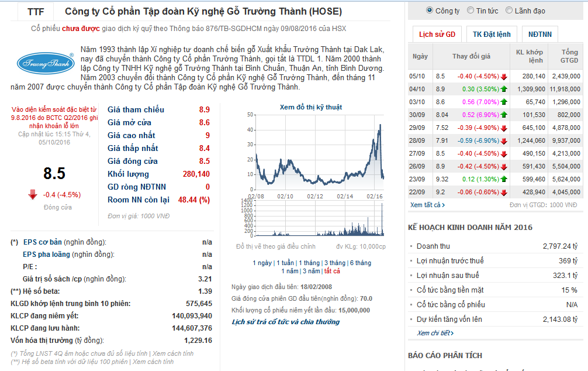The image size is (588, 371).
Task: Click the red down arrow in the 28/09 row
Action: click(504, 141)
